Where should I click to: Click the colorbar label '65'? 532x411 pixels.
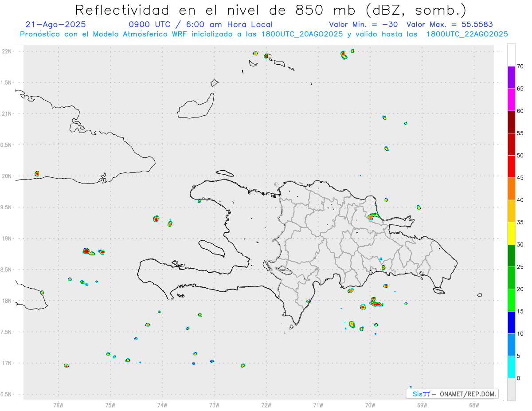pos(520,89)
